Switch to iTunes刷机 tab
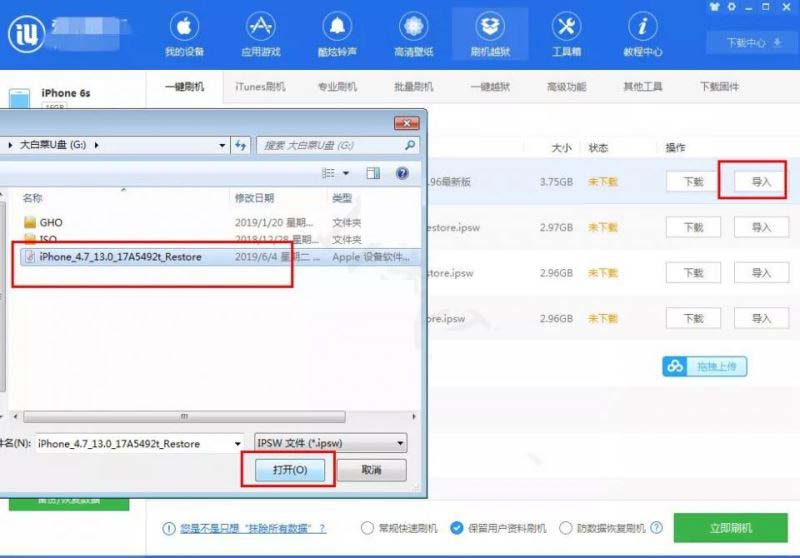 click(260, 87)
